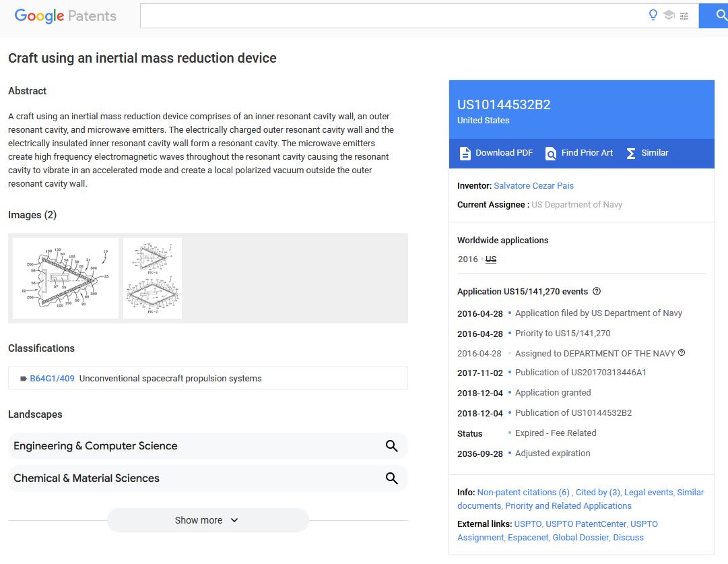Image resolution: width=728 pixels, height=564 pixels.
Task: Click the graduation cap scholar icon
Action: click(x=669, y=15)
